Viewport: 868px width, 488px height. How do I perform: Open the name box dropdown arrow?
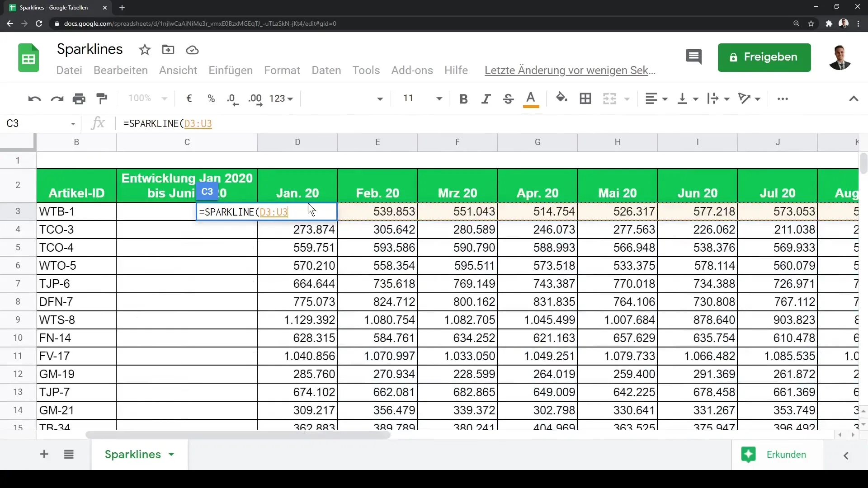(x=73, y=124)
